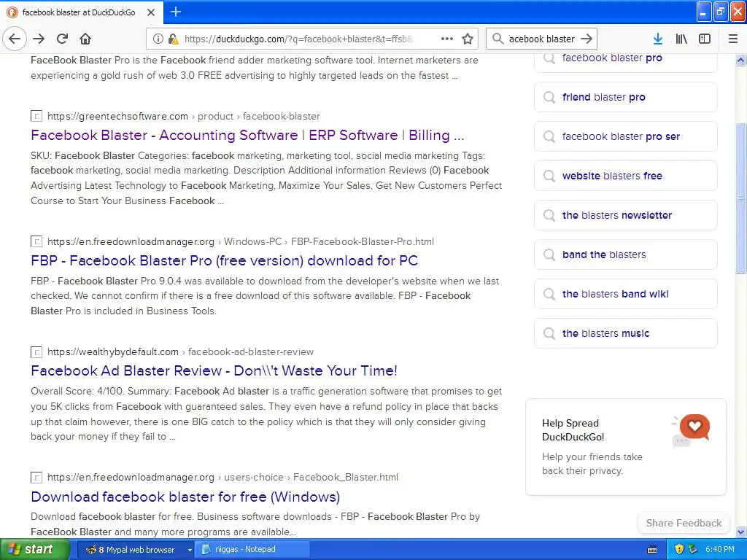
Task: Expand Mypal taskbar group dropdown arrow
Action: click(190, 550)
